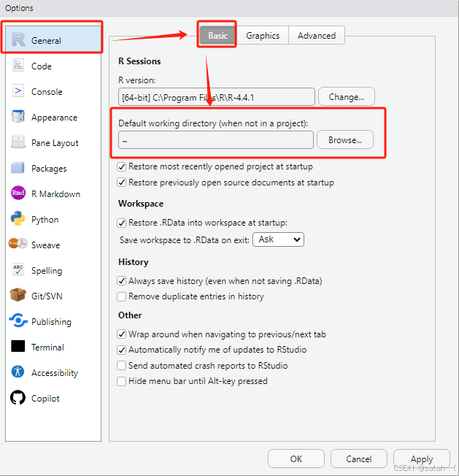The image size is (459, 476).
Task: Dismiss dialog with Cancel button
Action: 359,458
